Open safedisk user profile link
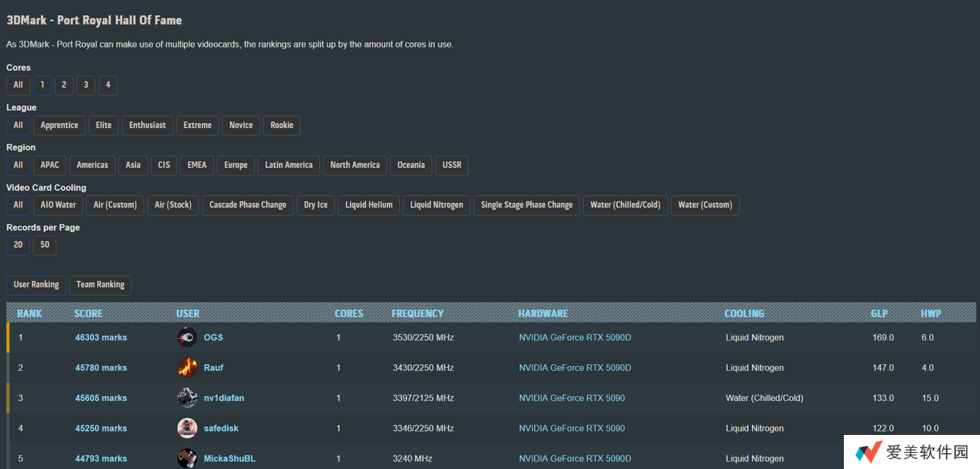 (221, 428)
